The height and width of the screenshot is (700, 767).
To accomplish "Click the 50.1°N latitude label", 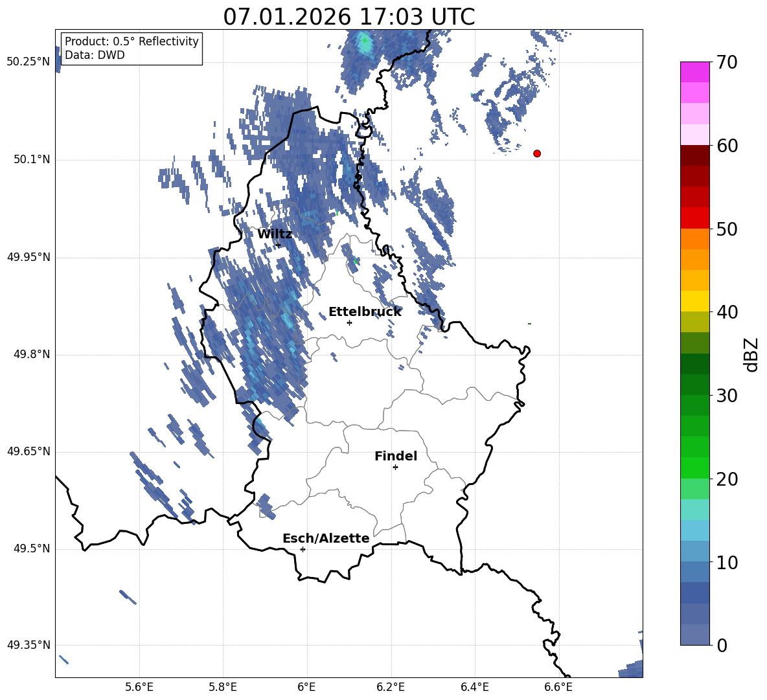I will (32, 159).
